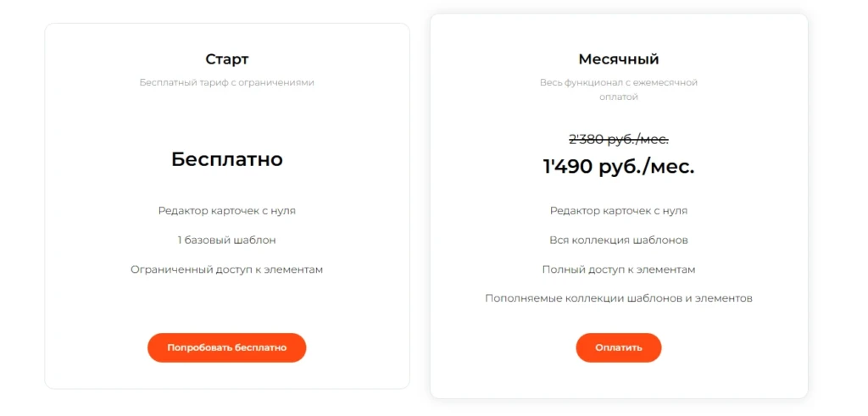Image resolution: width=868 pixels, height=416 pixels.
Task: Click the "1 базовый шаблон" feature
Action: click(x=227, y=240)
